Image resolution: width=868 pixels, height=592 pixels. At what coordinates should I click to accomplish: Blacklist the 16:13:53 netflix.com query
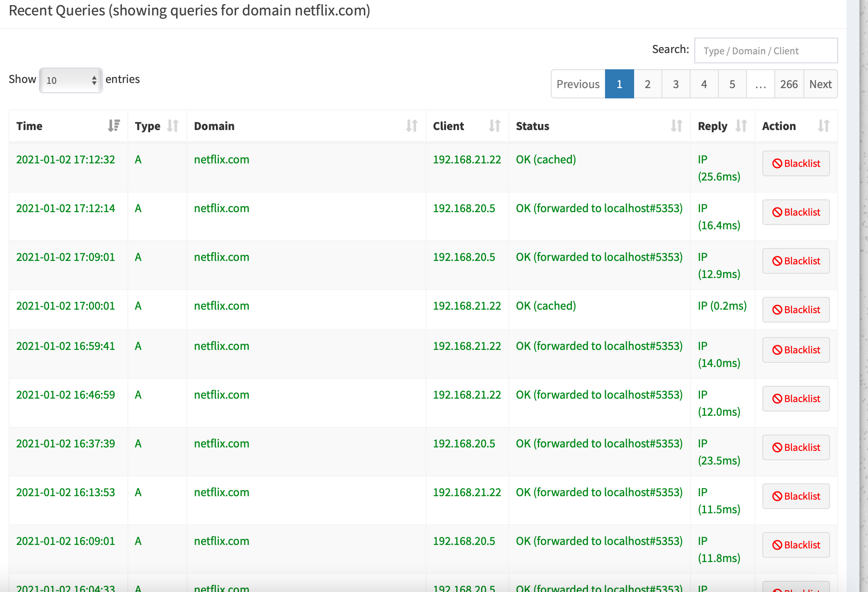click(x=796, y=496)
